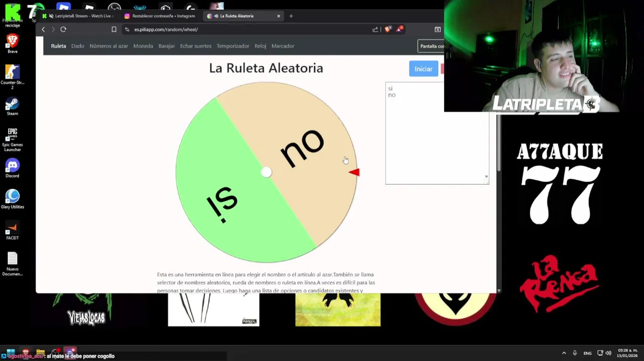Start the wheel with the Iniciar button
This screenshot has width=644, height=361.
coord(424,69)
